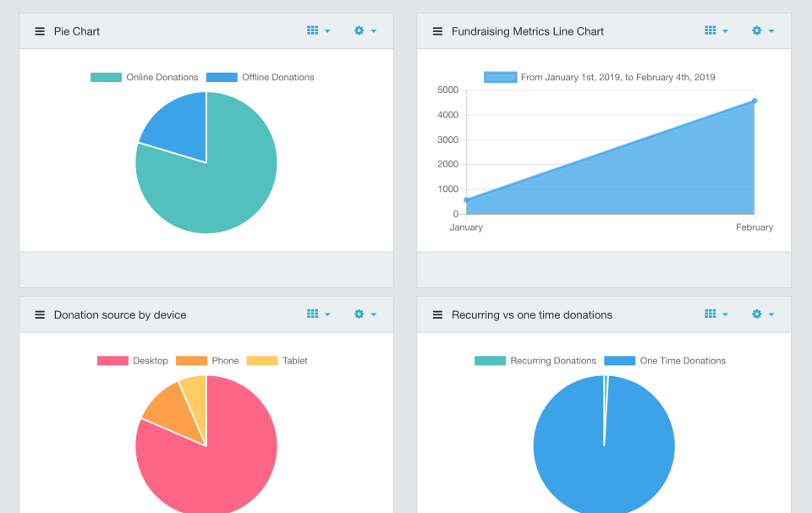Screen dimensions: 812x513
Task: Open grid layout icon in Pie Chart panel
Action: [313, 30]
